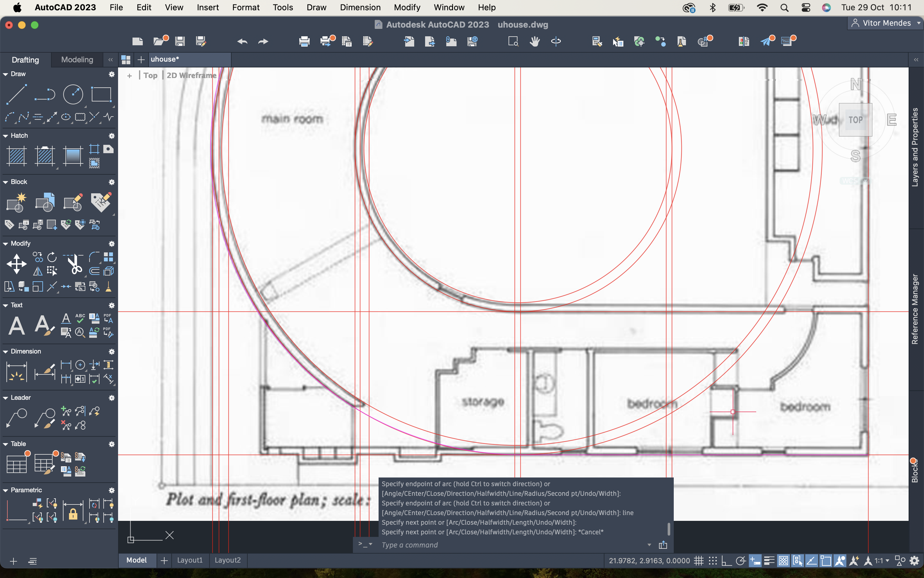Open annotation scale 1:1 dropdown
924x578 pixels.
pyautogui.click(x=882, y=560)
